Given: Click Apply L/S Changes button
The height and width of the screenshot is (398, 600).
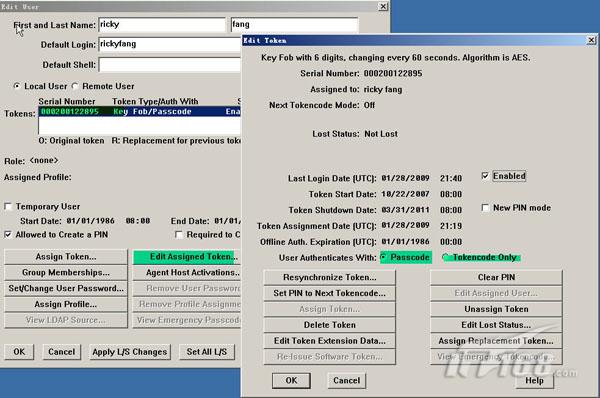Looking at the screenshot, I should [x=130, y=352].
